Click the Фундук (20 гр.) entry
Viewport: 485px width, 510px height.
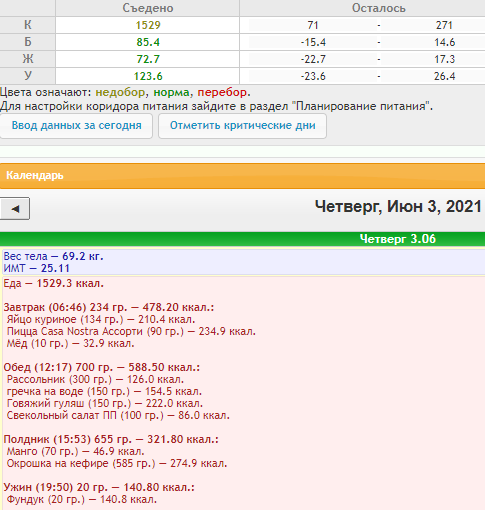82,499
